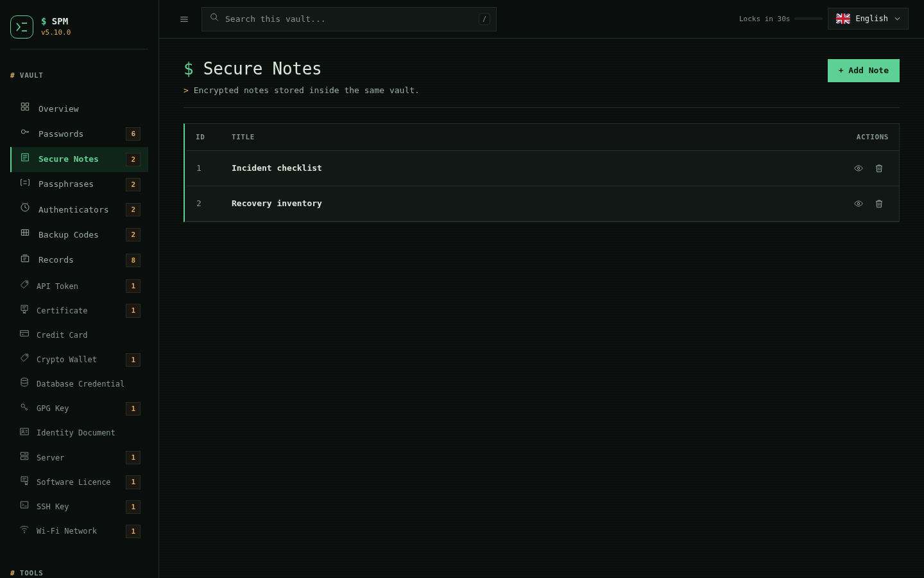924x578 pixels.
Task: Click the Incident checklist title
Action: [x=277, y=168]
